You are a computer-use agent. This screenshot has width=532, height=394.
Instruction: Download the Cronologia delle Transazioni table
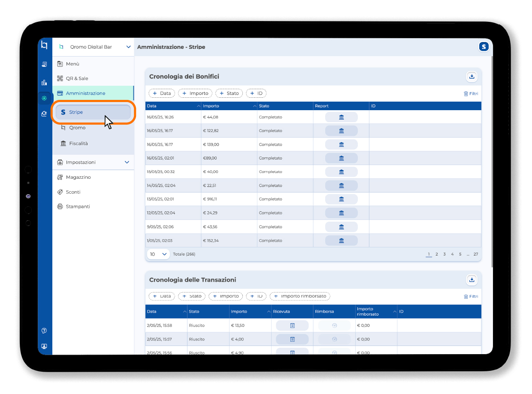pyautogui.click(x=472, y=280)
